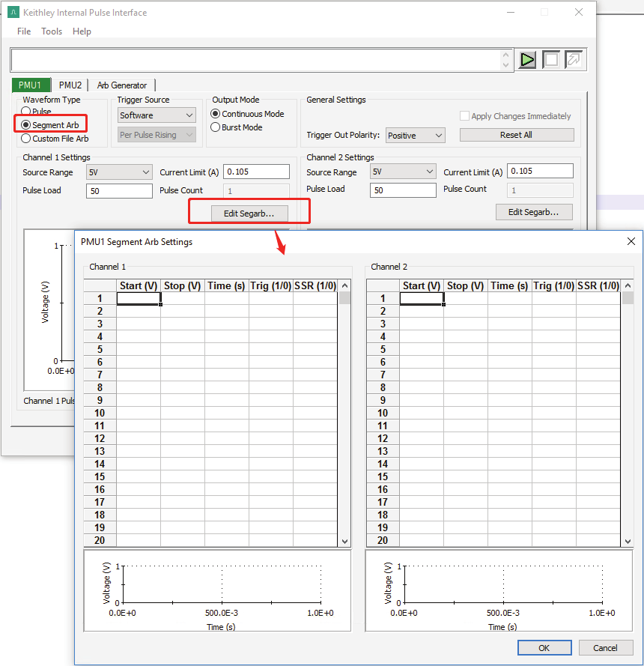This screenshot has width=644, height=666.
Task: Click the Channel 1 voltage preview graph
Action: click(217, 591)
